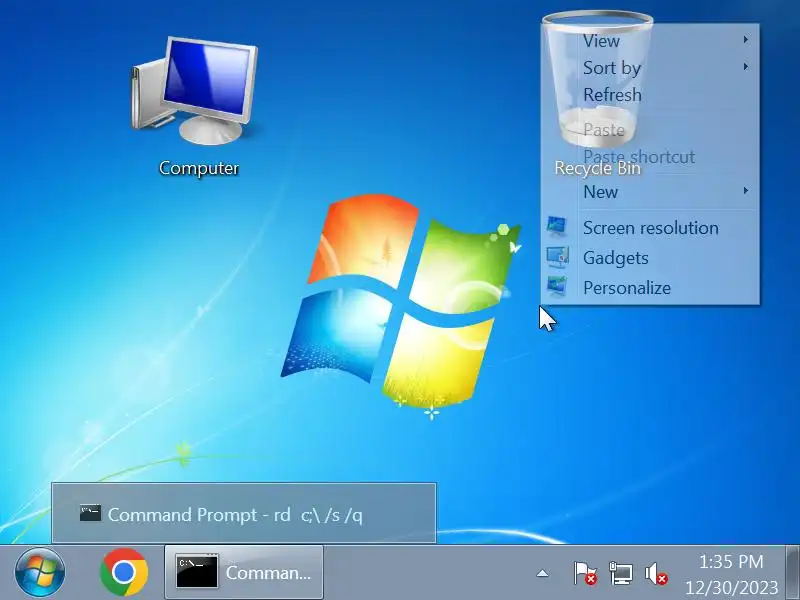Click the Computer icon label text

tap(199, 168)
